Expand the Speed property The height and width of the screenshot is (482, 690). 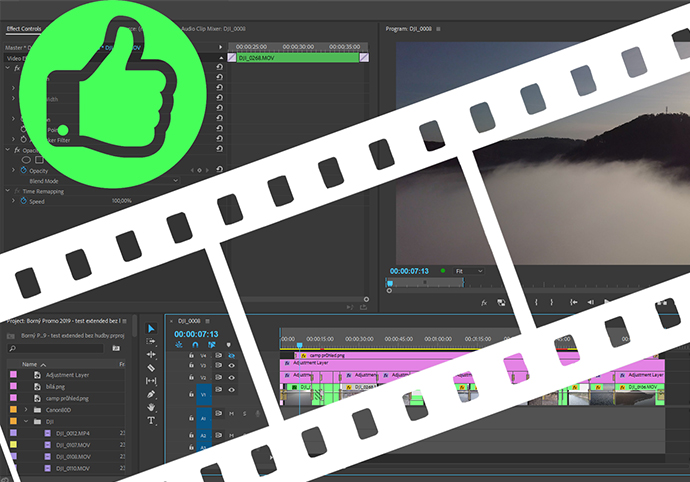coord(13,201)
